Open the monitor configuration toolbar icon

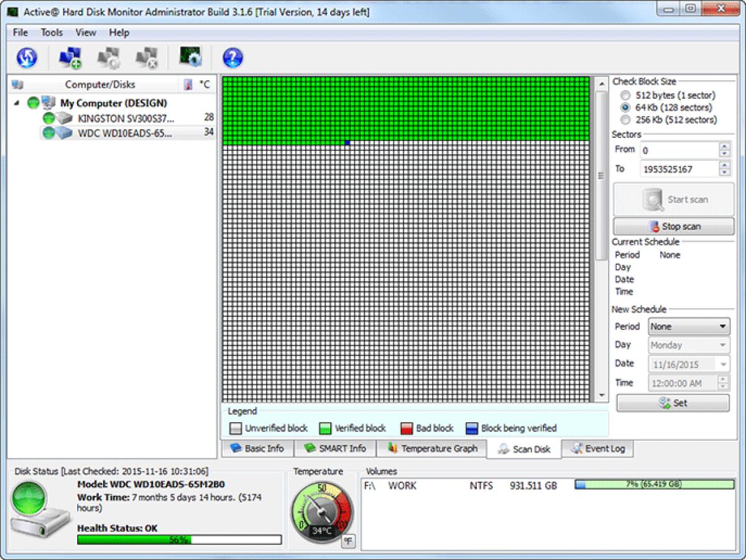tap(191, 57)
